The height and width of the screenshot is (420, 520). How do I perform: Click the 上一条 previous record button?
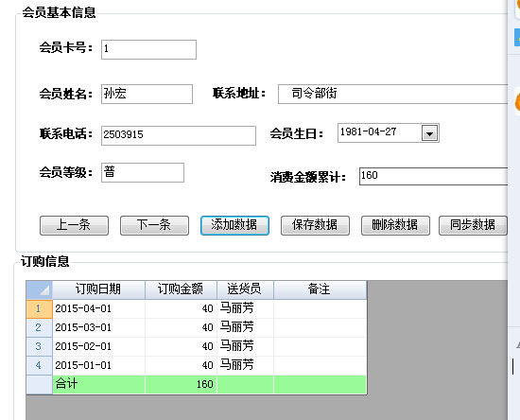coord(74,225)
